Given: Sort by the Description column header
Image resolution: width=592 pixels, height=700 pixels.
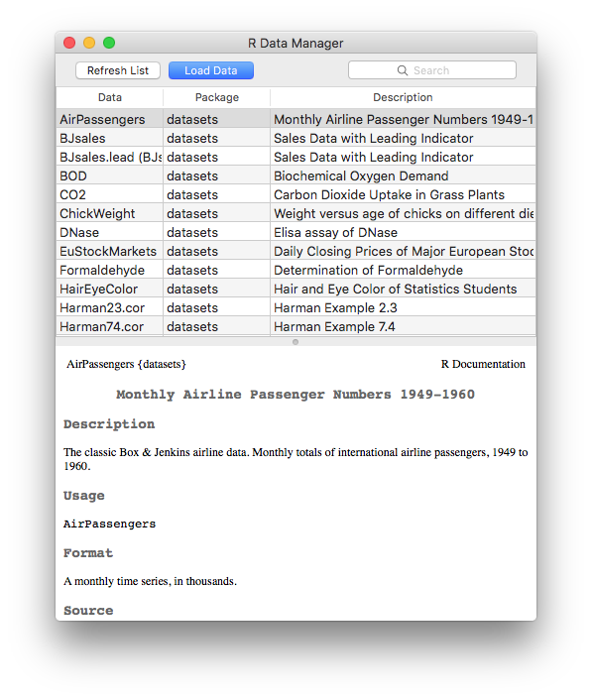Looking at the screenshot, I should coord(403,97).
